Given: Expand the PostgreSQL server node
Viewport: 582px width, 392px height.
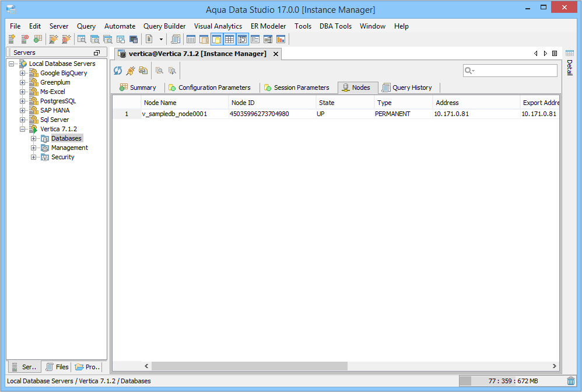Looking at the screenshot, I should [22, 101].
